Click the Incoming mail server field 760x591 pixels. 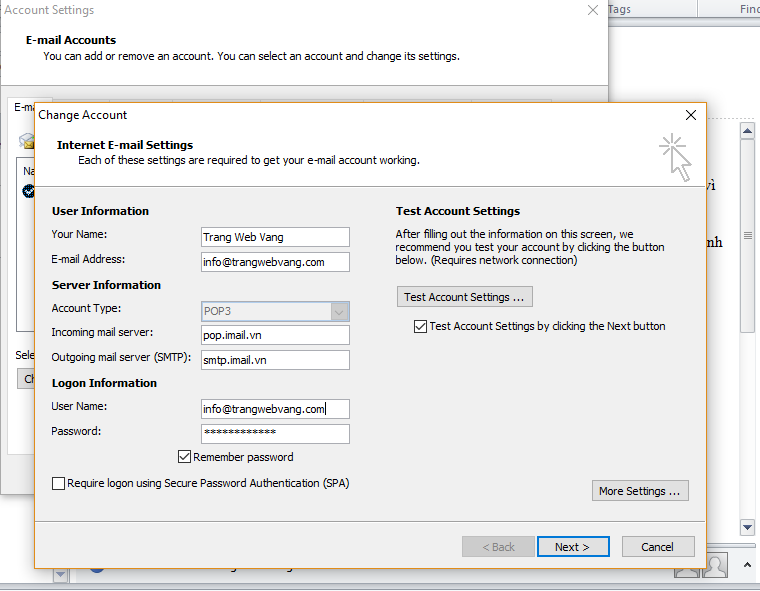pyautogui.click(x=275, y=335)
